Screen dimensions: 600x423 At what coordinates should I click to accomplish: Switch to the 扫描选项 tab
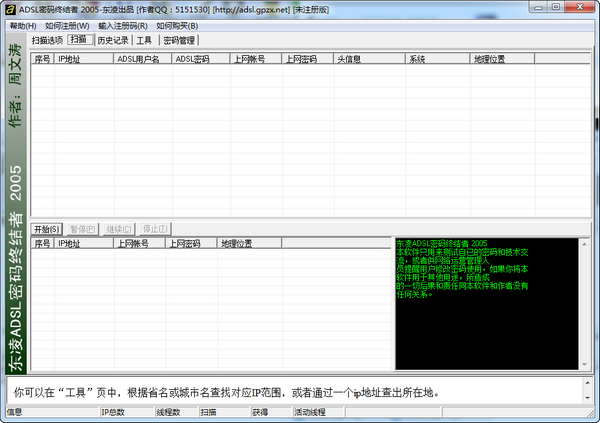pos(47,40)
